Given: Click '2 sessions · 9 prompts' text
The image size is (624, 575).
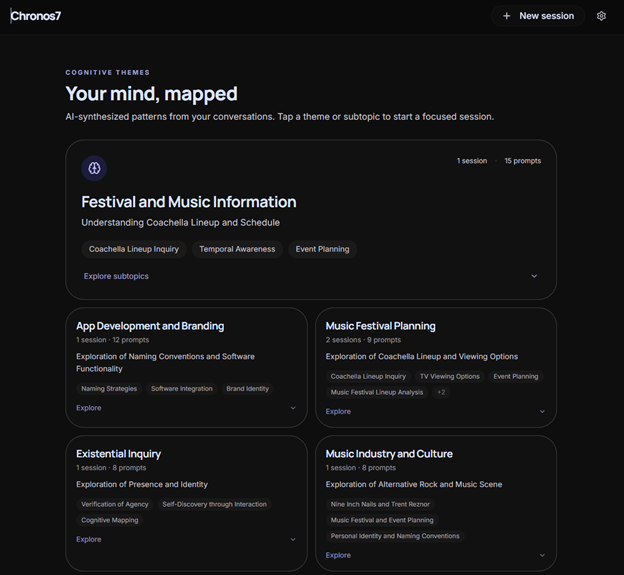Looking at the screenshot, I should coord(363,340).
